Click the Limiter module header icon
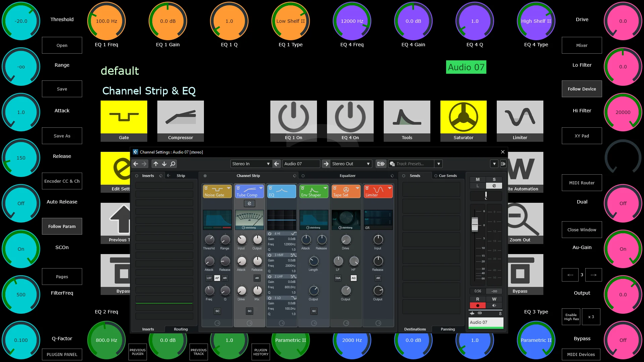Screen dimensions: 644x362 (x=378, y=189)
